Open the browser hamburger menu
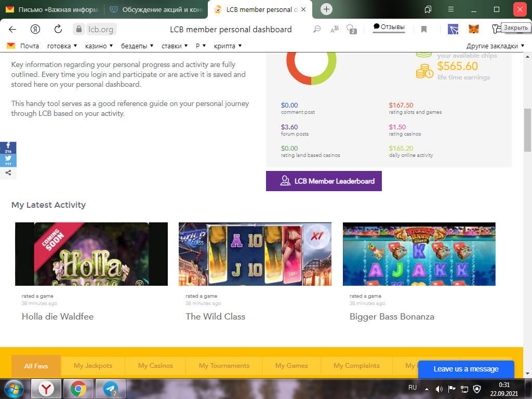532x399 pixels. 451,9
